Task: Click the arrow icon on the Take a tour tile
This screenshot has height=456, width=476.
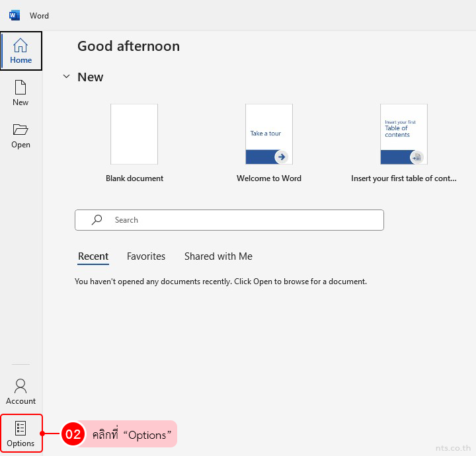Action: [282, 157]
